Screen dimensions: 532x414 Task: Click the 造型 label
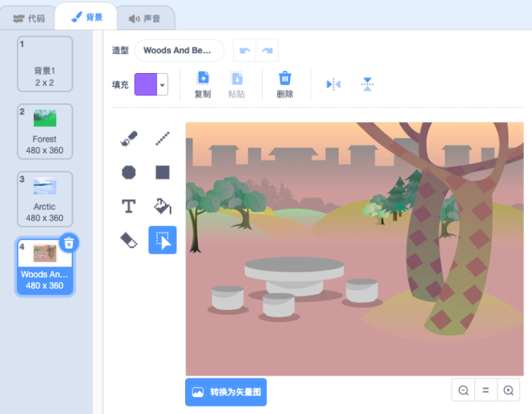click(x=120, y=51)
